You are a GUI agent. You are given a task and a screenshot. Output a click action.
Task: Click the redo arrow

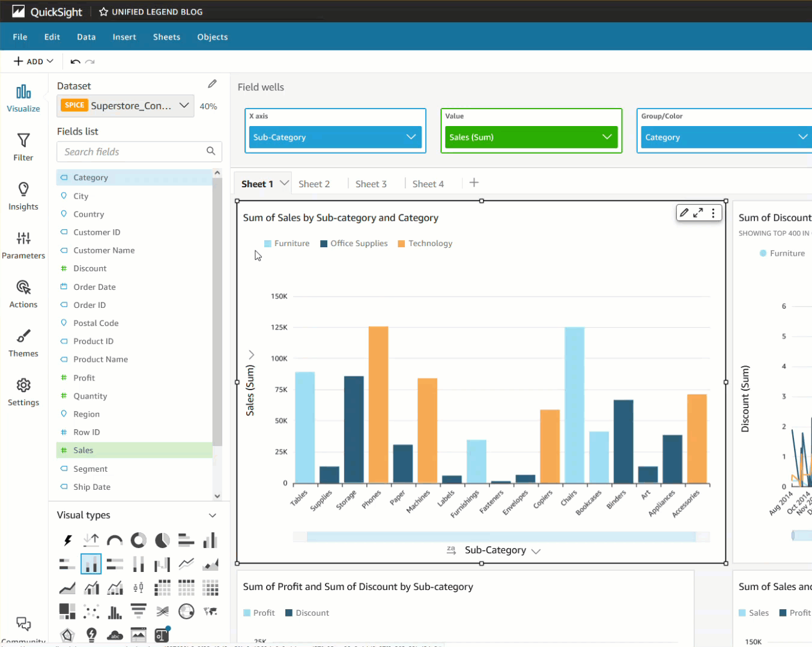90,61
